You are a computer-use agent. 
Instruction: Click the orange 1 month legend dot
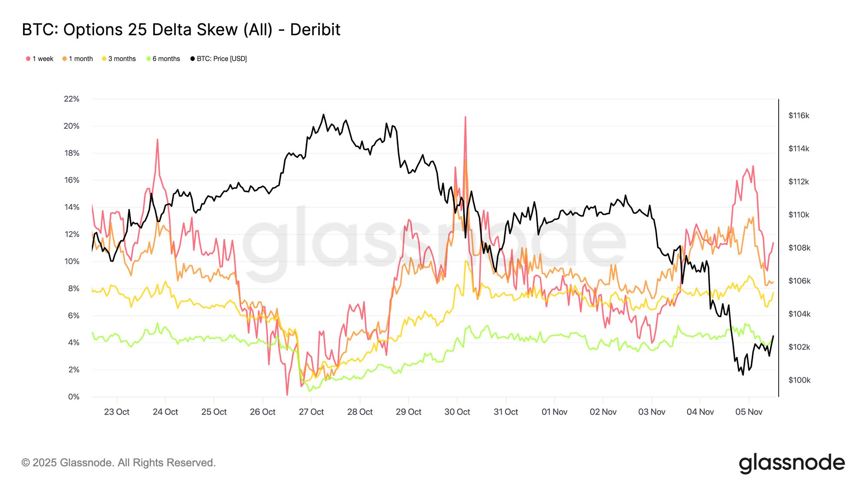(x=65, y=59)
